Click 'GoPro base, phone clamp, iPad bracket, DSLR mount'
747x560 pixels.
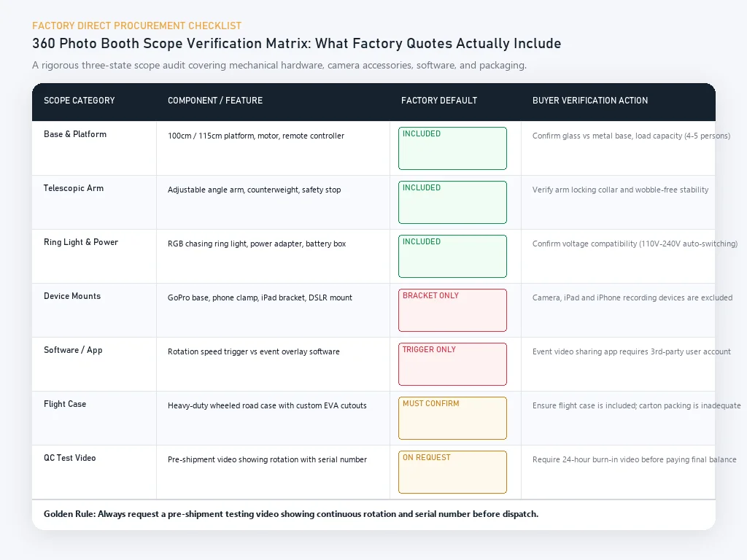click(x=260, y=297)
